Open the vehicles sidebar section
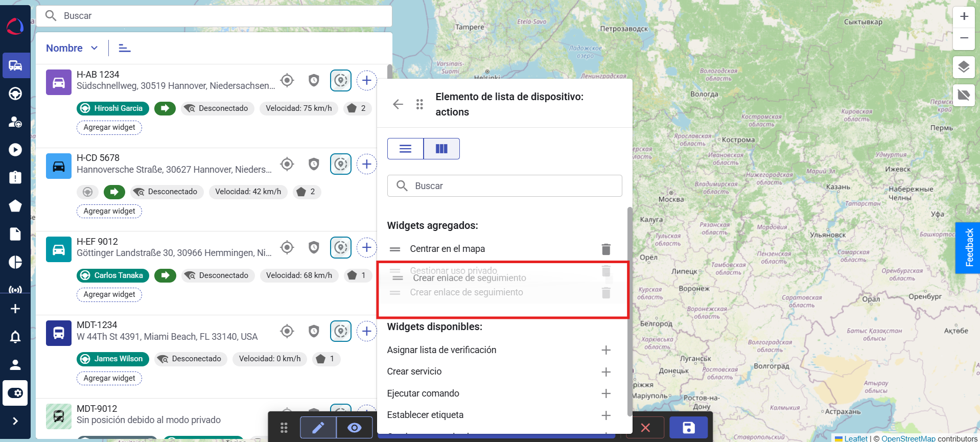The image size is (980, 442). tap(15, 66)
